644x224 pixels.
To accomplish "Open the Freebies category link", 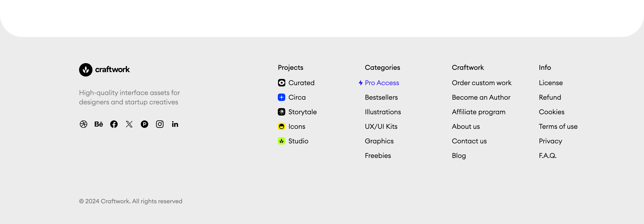I will pyautogui.click(x=378, y=156).
